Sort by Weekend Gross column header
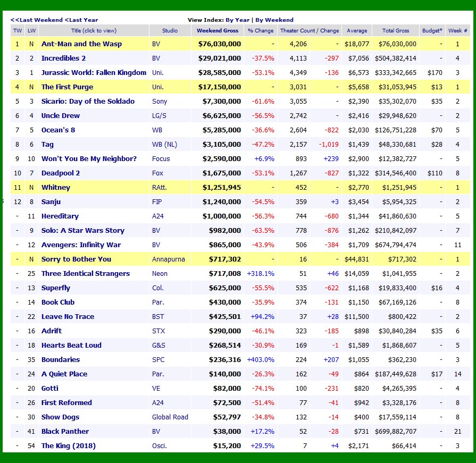This screenshot has height=463, width=476. tap(218, 31)
